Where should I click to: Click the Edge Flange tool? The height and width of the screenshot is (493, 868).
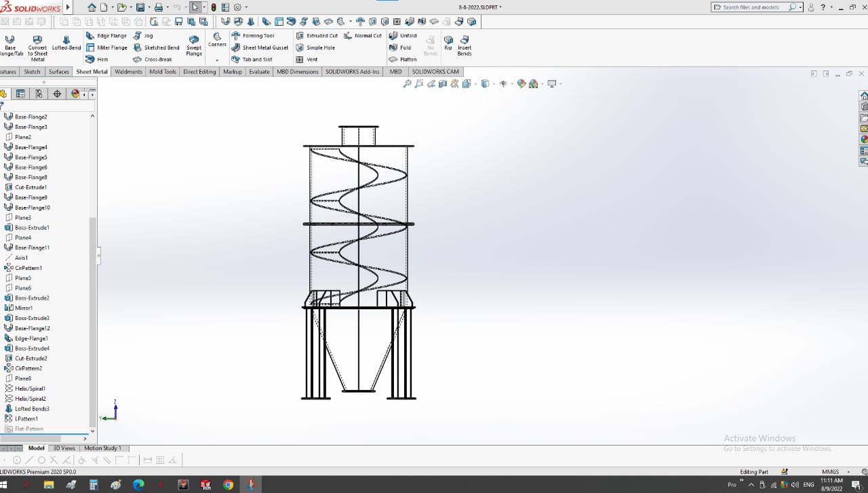point(106,36)
